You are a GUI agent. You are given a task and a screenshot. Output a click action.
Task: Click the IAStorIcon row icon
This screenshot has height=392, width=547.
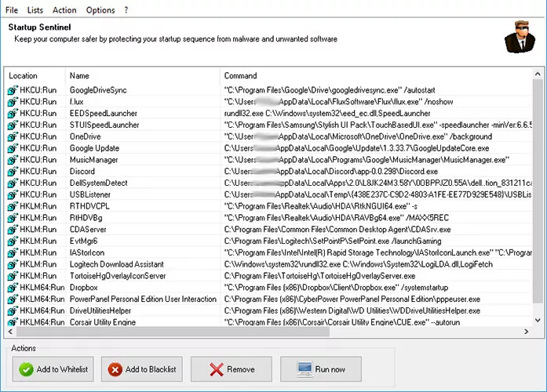[x=13, y=252]
